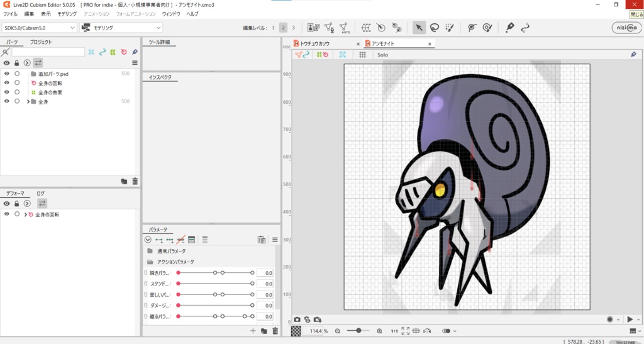
Task: Open parameter panel circular dropdown arrow
Action: (x=148, y=240)
